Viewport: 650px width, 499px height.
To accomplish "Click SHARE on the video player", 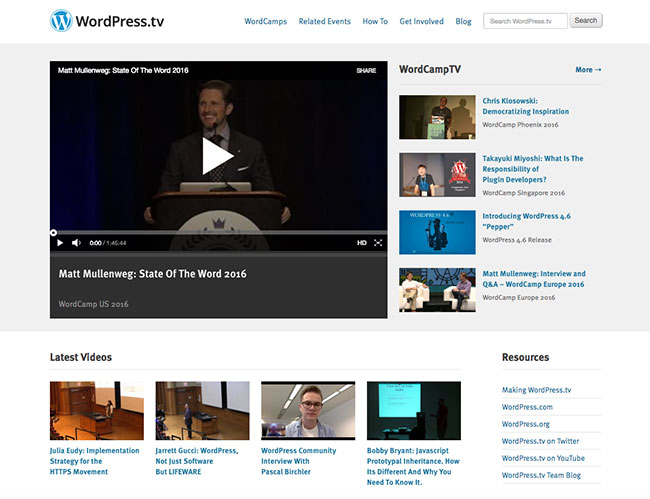I will pyautogui.click(x=366, y=70).
